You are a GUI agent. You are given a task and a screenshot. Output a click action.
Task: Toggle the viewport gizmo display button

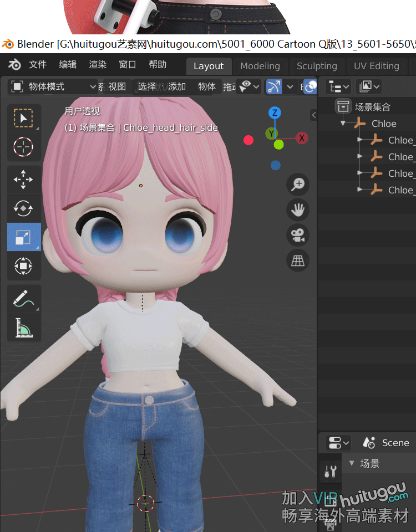(x=274, y=87)
